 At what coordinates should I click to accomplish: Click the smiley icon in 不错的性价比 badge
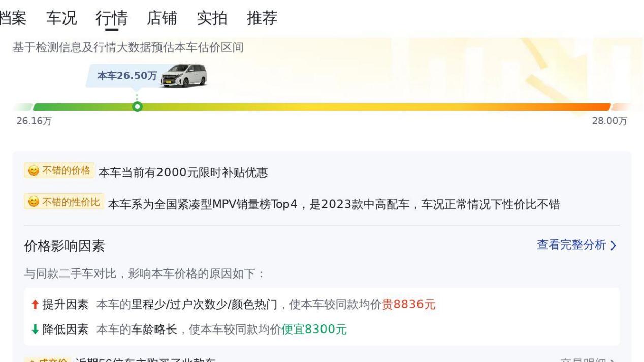click(34, 202)
